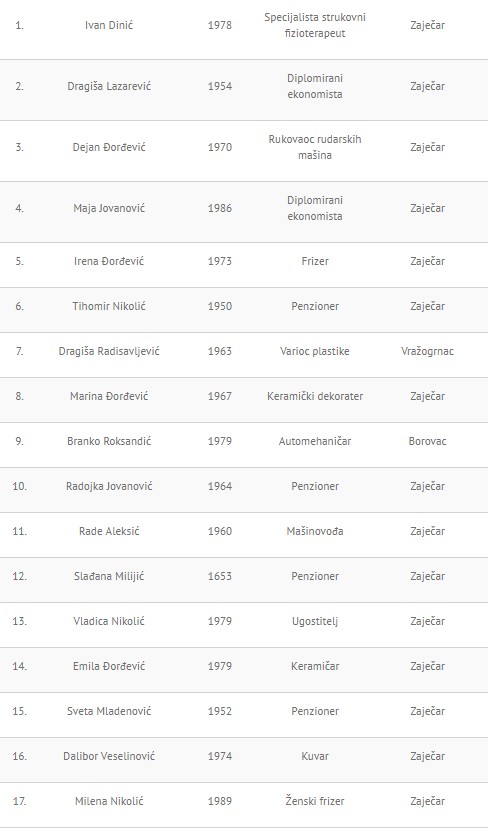The width and height of the screenshot is (488, 829).
Task: Select the Automehaničar occupation cell
Action: (x=315, y=441)
